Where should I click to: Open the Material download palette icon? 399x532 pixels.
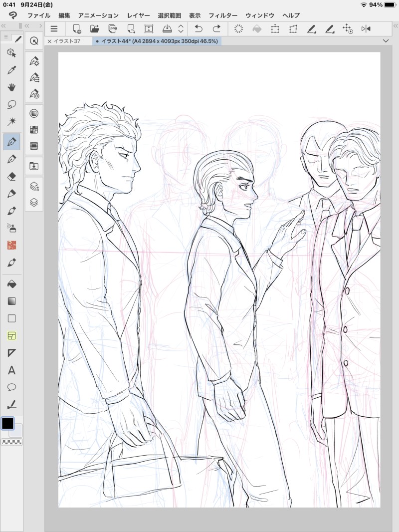[34, 166]
